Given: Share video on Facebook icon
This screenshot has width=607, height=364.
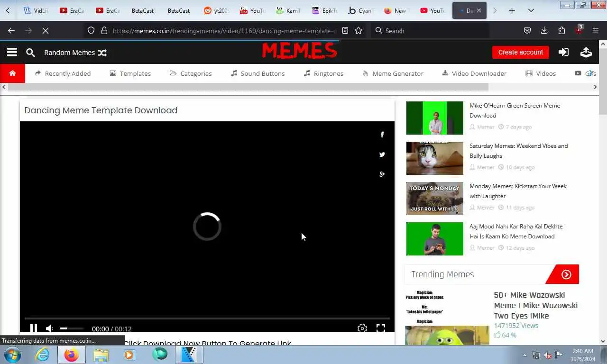Looking at the screenshot, I should (382, 135).
